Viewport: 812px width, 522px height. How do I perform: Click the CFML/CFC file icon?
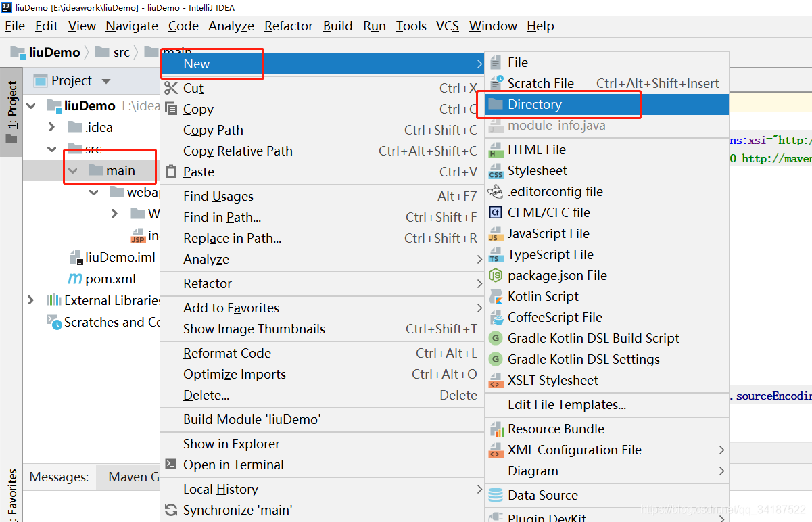coord(496,212)
